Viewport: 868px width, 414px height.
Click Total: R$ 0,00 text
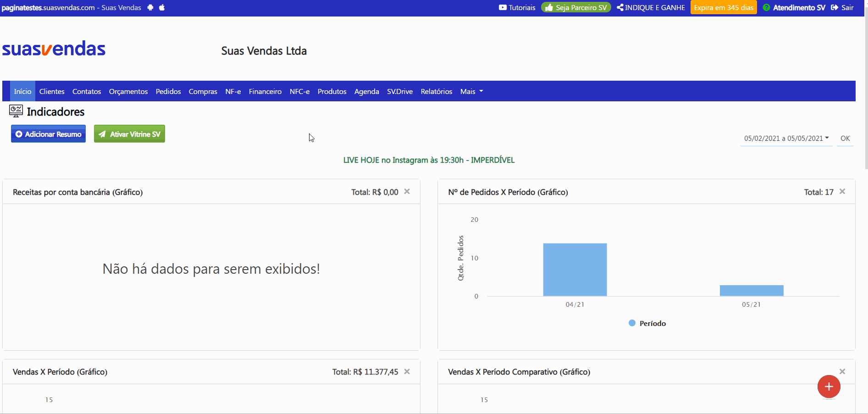375,192
